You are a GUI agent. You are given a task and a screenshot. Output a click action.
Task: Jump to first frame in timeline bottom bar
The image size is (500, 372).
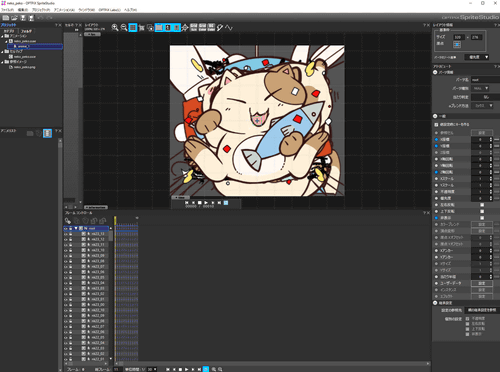(168, 369)
